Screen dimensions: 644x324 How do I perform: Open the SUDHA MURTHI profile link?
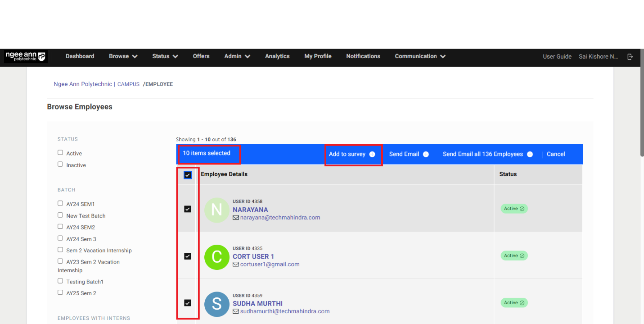(257, 303)
